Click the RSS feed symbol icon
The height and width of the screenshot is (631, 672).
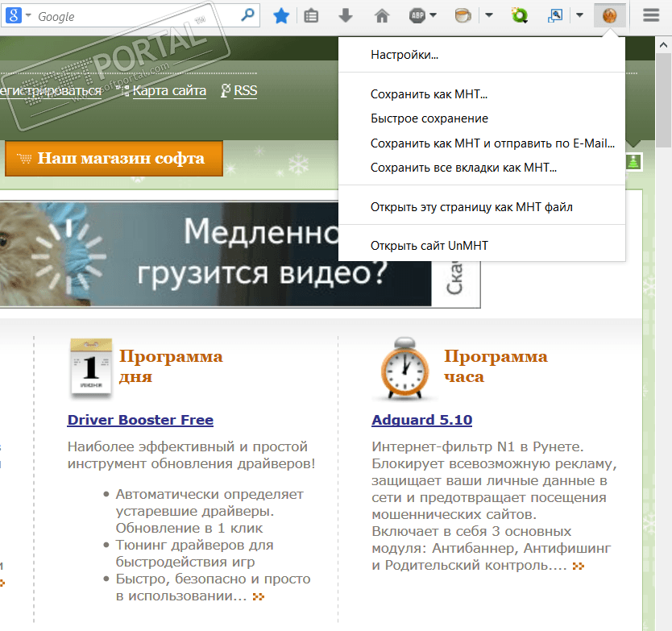click(226, 91)
